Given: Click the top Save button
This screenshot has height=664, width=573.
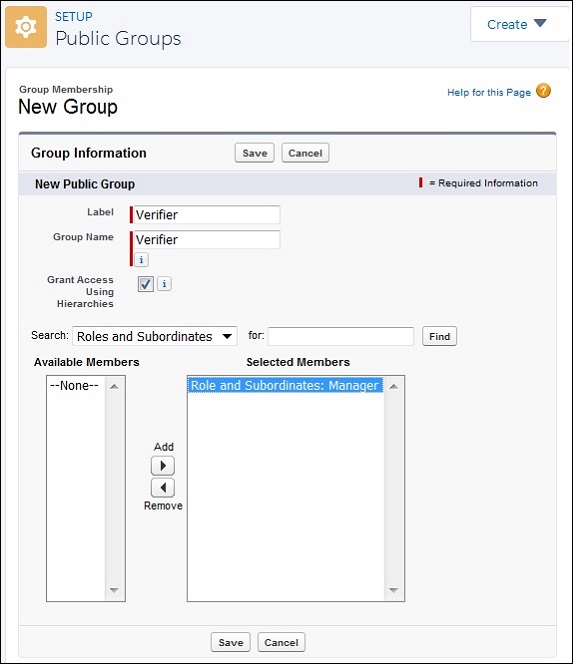Looking at the screenshot, I should 255,153.
